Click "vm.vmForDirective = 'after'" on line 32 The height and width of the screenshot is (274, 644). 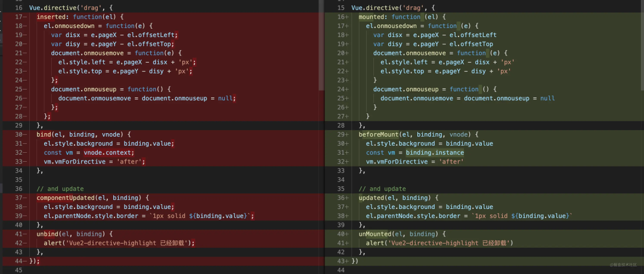[415, 162]
